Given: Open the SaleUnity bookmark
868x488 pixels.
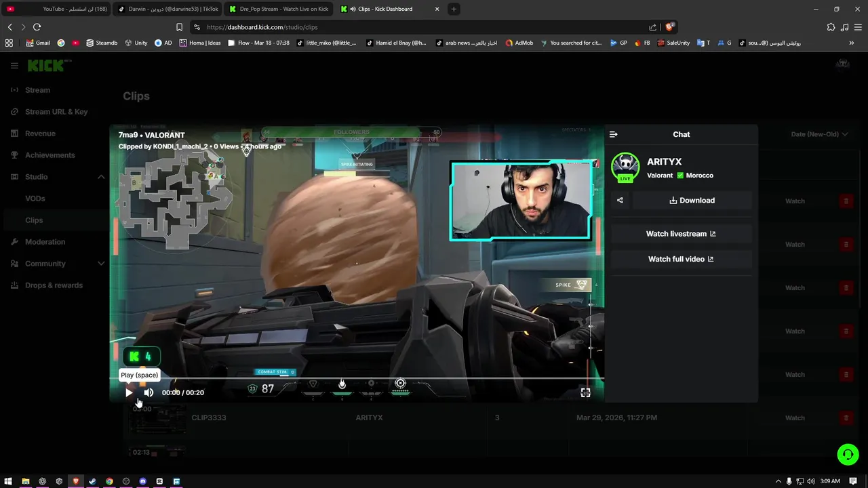Looking at the screenshot, I should click(x=673, y=43).
